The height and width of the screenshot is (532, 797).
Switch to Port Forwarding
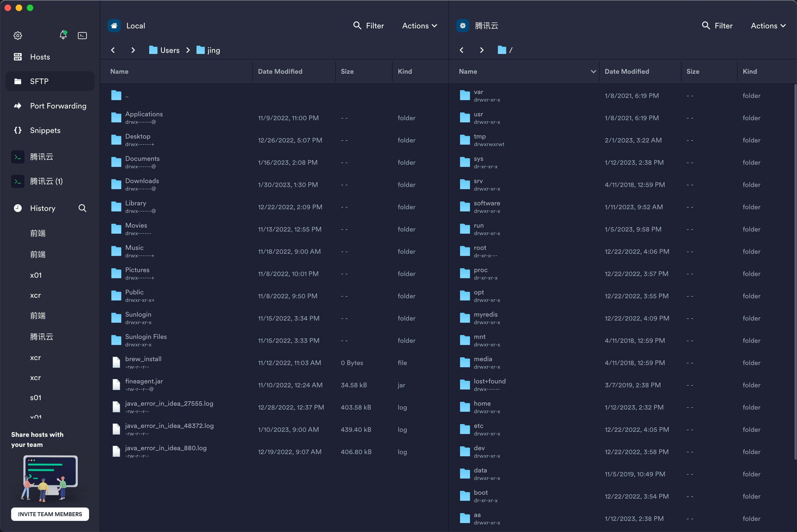click(x=58, y=106)
